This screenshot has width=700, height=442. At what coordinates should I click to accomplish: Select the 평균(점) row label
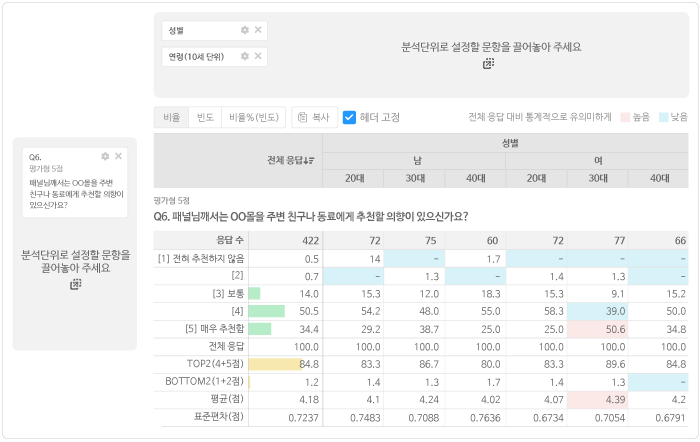point(227,398)
